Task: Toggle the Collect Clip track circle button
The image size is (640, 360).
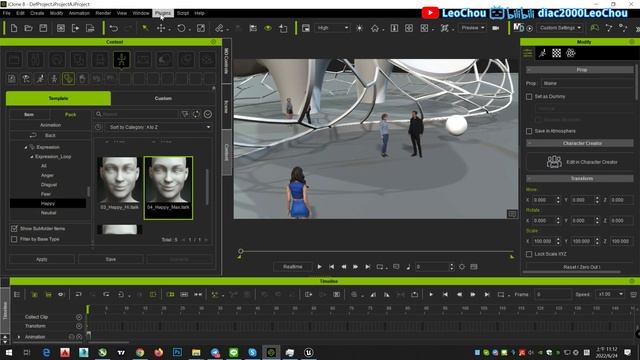Action: click(x=79, y=317)
